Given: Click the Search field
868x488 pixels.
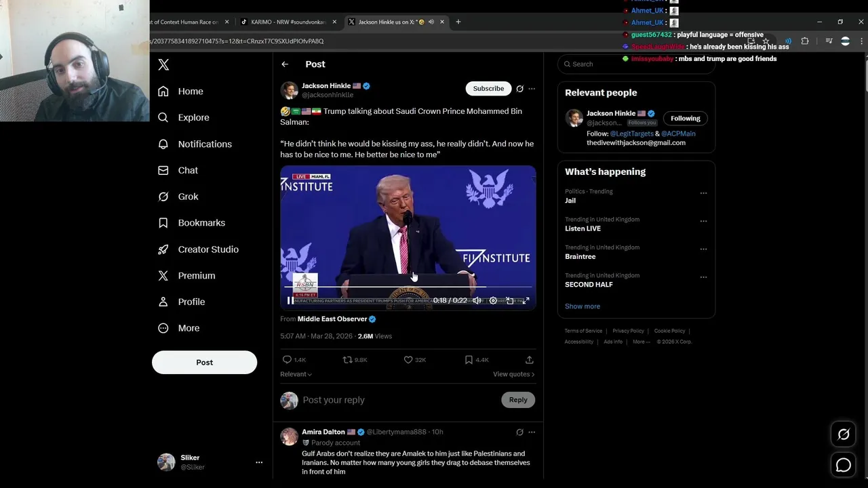Looking at the screenshot, I should [x=636, y=64].
